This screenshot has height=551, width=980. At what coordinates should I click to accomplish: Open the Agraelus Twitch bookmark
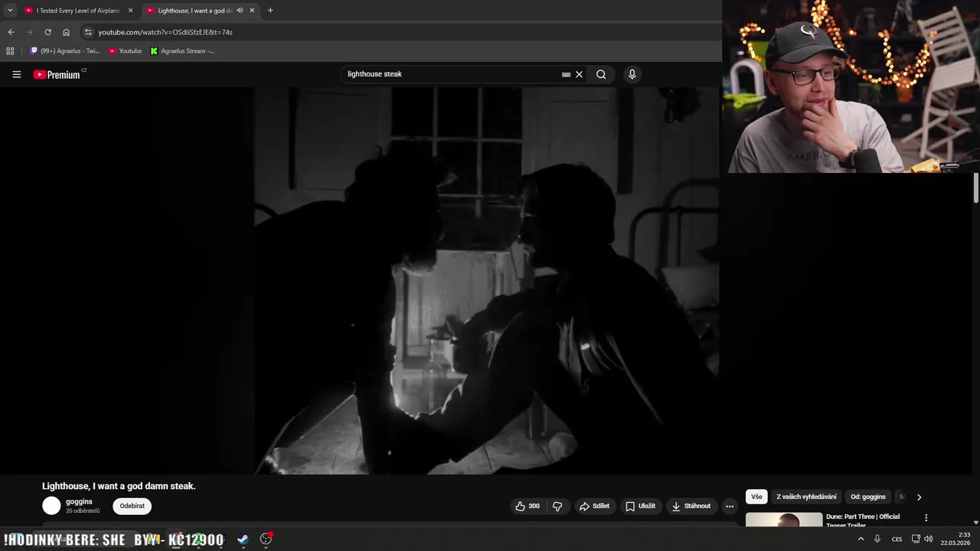coord(65,51)
